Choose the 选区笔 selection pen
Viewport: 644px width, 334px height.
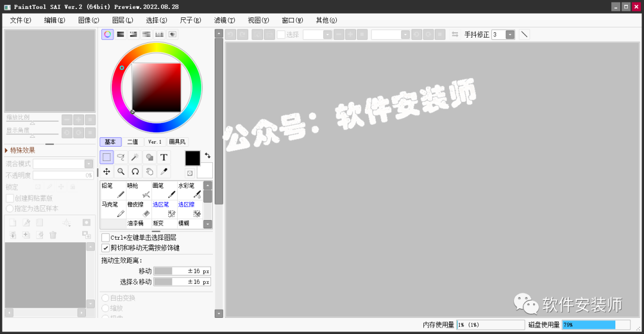tap(164, 209)
